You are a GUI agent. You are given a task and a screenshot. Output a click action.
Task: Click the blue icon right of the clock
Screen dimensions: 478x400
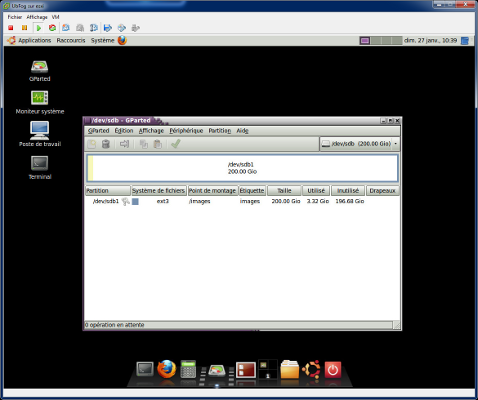coord(465,41)
